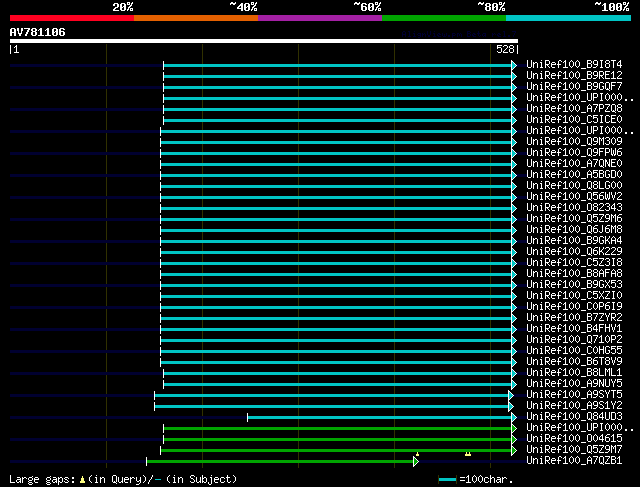Click the cyan 100char scale bar in legend
The height and width of the screenshot is (487, 640).
[x=447, y=480]
